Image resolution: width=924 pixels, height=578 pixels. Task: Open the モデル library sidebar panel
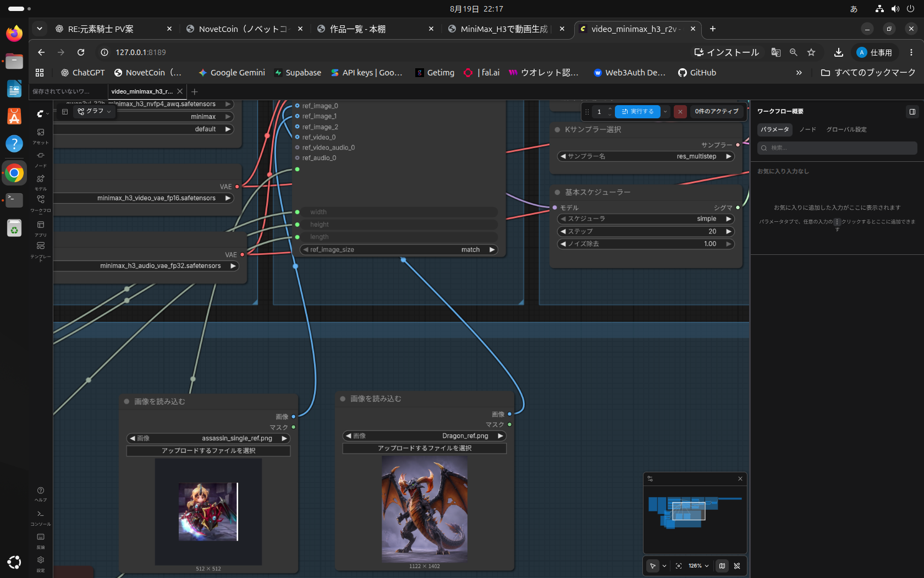pyautogui.click(x=41, y=182)
